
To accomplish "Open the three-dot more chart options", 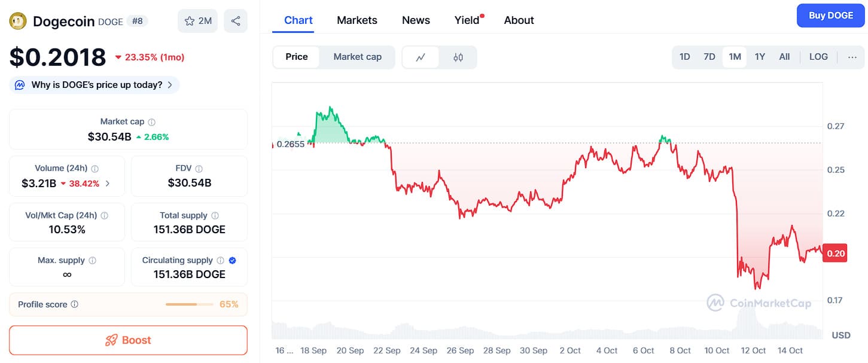I will click(852, 57).
